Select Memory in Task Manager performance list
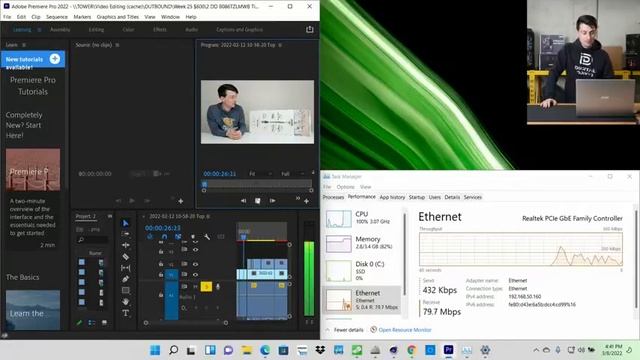The height and width of the screenshot is (360, 640). (363, 244)
